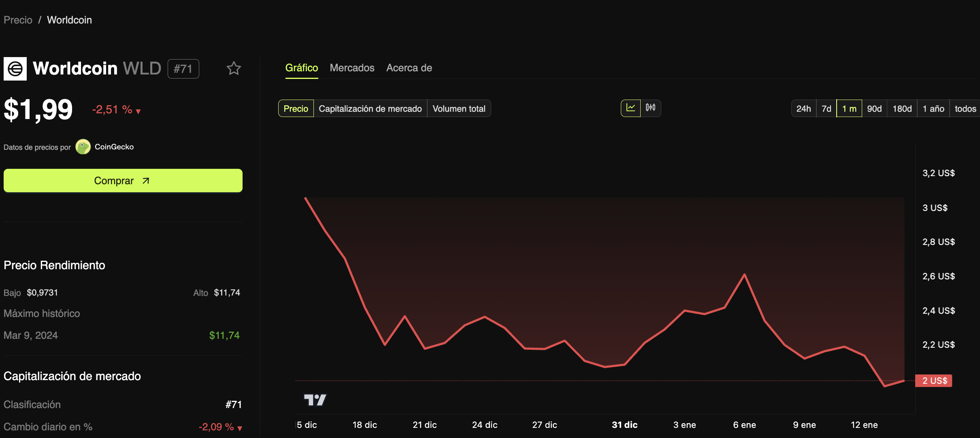Open the Acerca de tab

[x=409, y=68]
